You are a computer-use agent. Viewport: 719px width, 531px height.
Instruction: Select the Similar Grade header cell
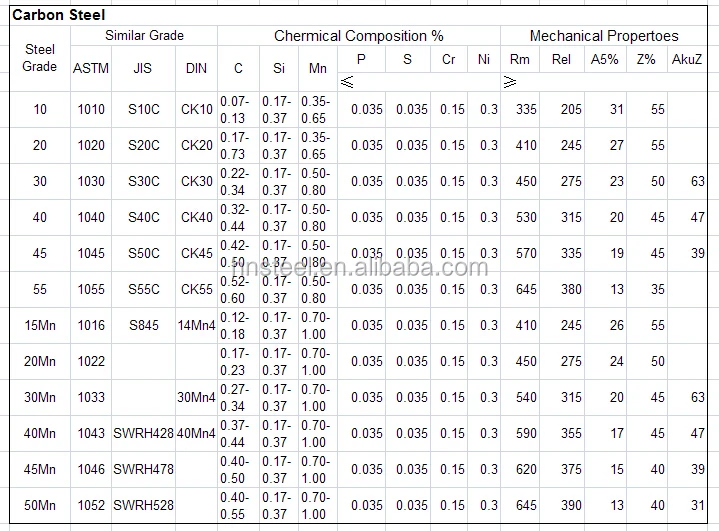tap(144, 35)
